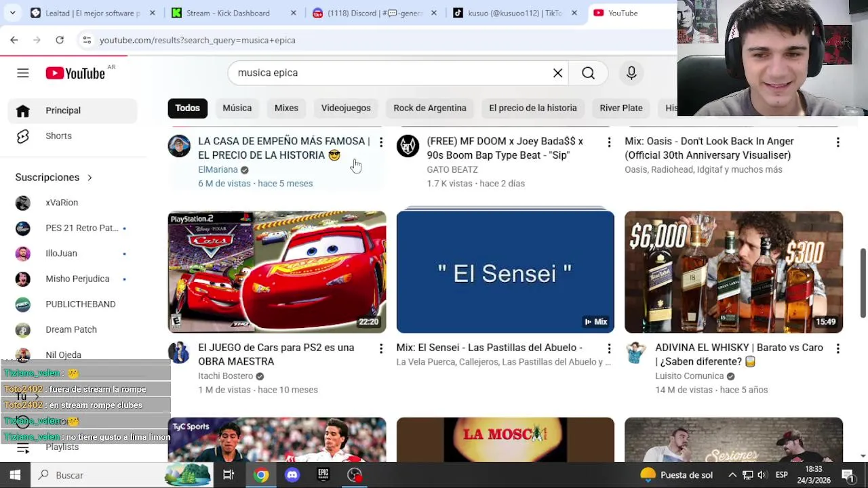Screen dimensions: 868x488
Task: Open Epic Games launcher from taskbar
Action: click(x=323, y=475)
